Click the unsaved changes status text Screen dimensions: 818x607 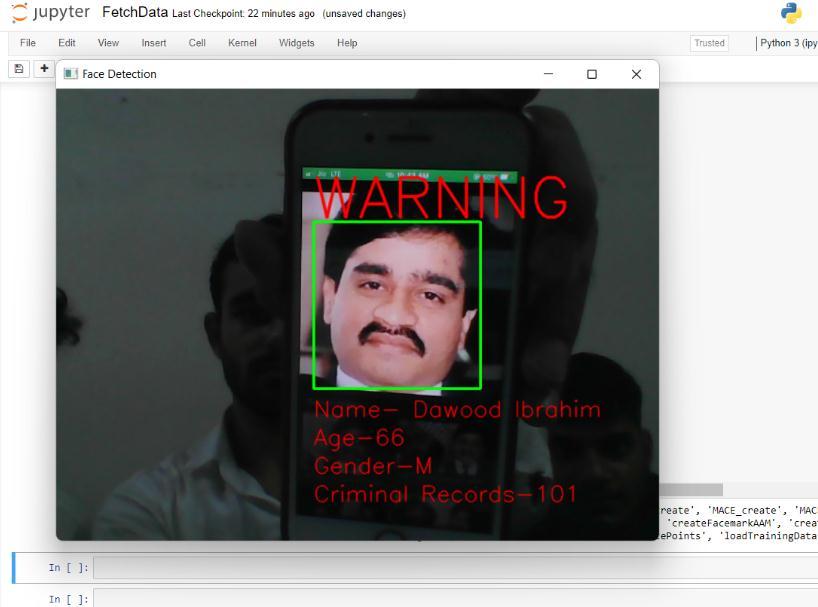(x=364, y=14)
